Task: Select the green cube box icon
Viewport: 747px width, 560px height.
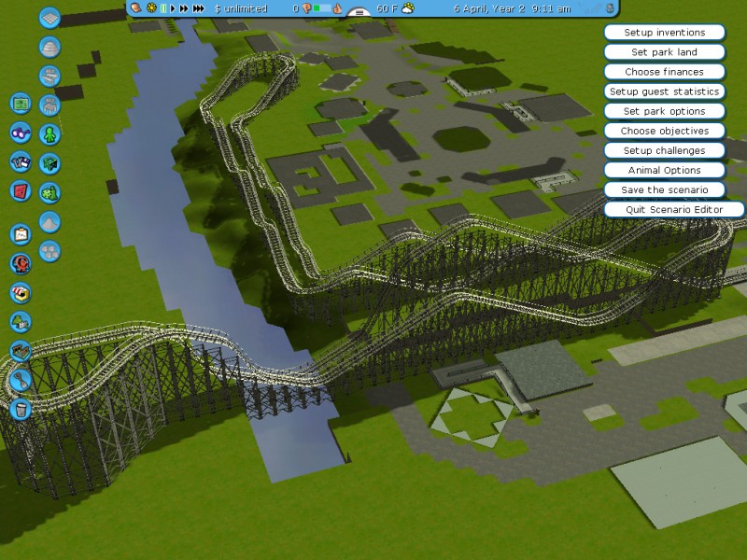Action: [x=49, y=164]
